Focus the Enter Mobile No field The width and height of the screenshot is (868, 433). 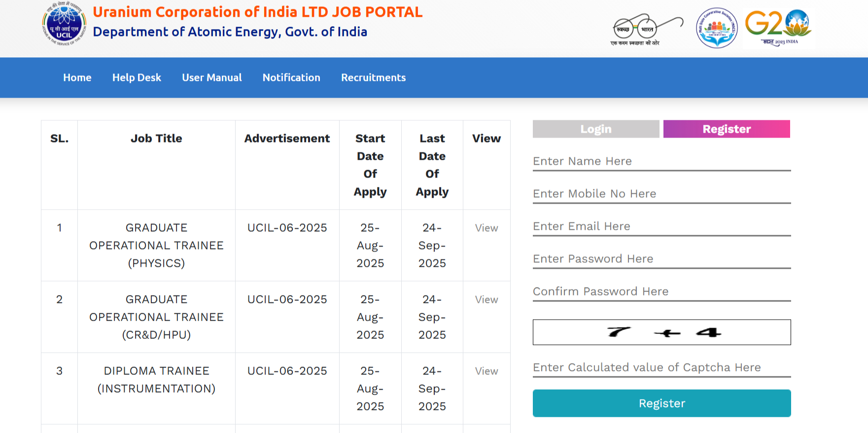[662, 194]
